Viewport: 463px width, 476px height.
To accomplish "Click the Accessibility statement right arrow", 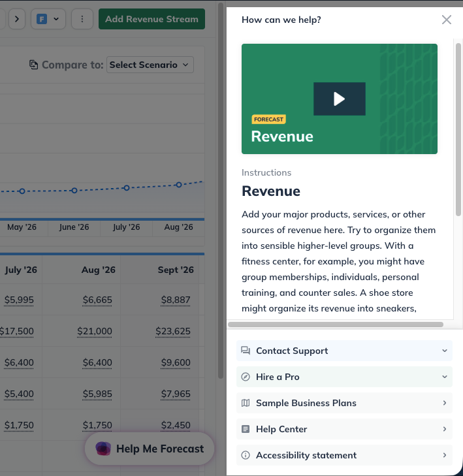I will pos(445,455).
